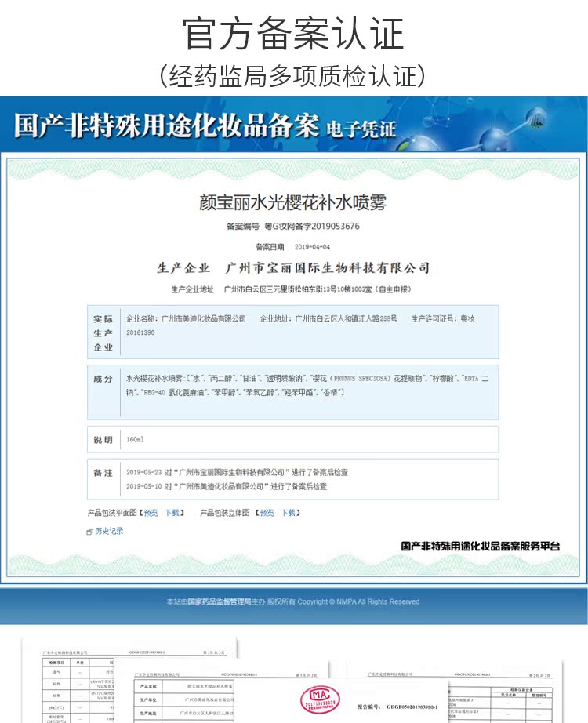
Task: Click the NMPA copyright footer text
Action: 293,601
